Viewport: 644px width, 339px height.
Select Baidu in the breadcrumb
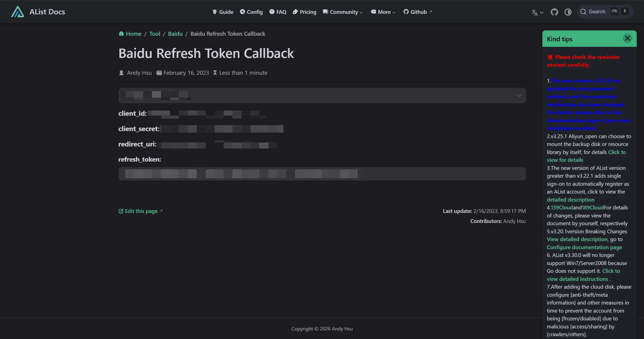[x=175, y=33]
